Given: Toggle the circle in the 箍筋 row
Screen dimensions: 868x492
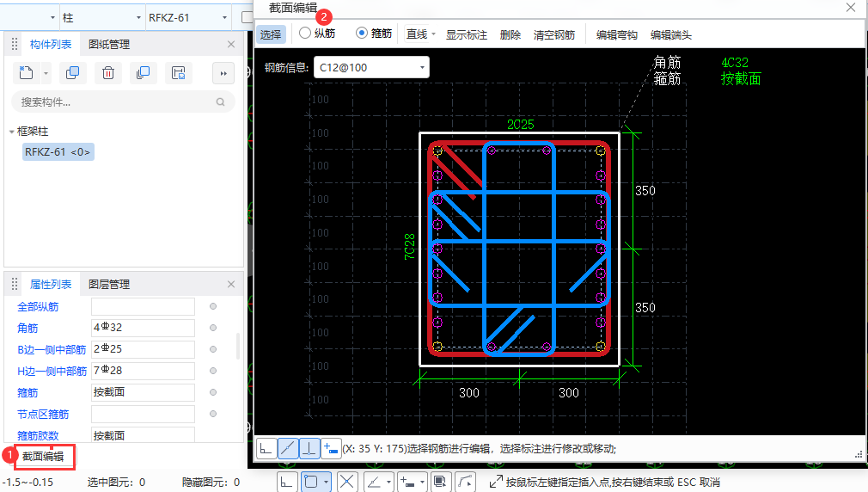Looking at the screenshot, I should [x=213, y=392].
